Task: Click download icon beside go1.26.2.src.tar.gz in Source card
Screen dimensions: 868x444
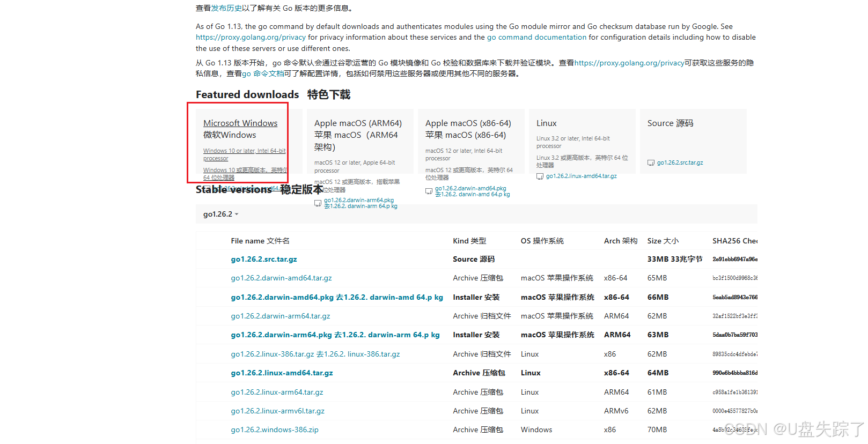Action: pyautogui.click(x=651, y=162)
